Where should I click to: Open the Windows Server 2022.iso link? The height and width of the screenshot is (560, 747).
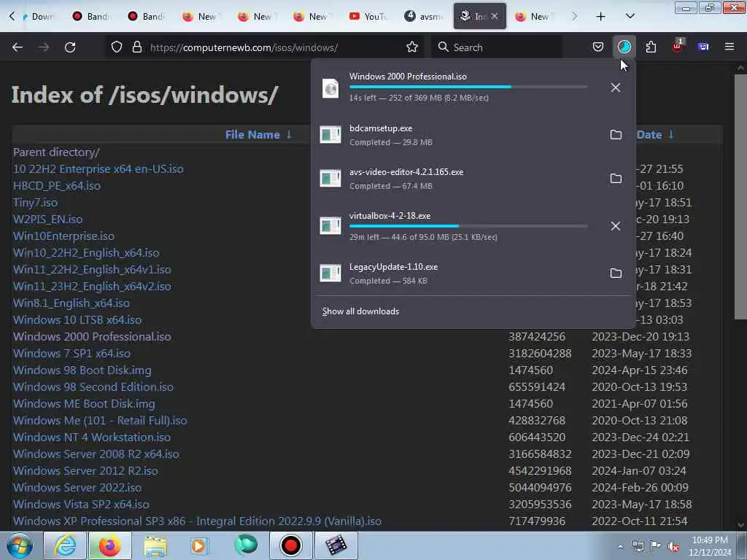[x=77, y=488]
